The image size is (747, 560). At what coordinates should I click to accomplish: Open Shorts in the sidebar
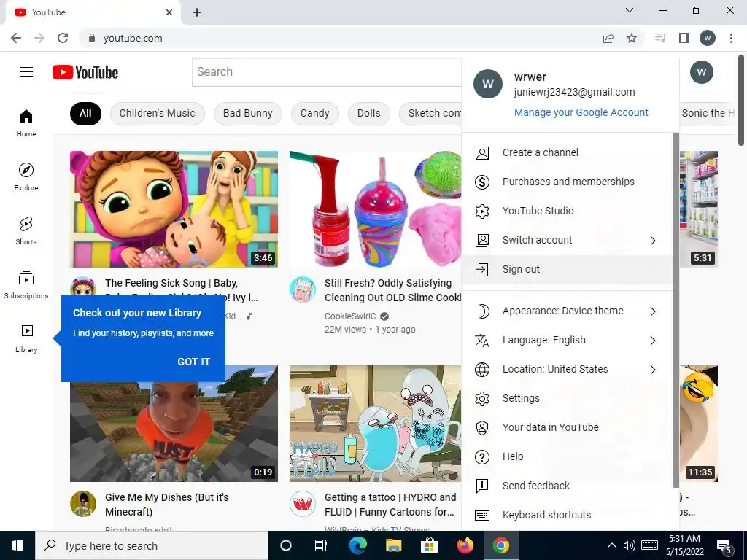tap(26, 231)
